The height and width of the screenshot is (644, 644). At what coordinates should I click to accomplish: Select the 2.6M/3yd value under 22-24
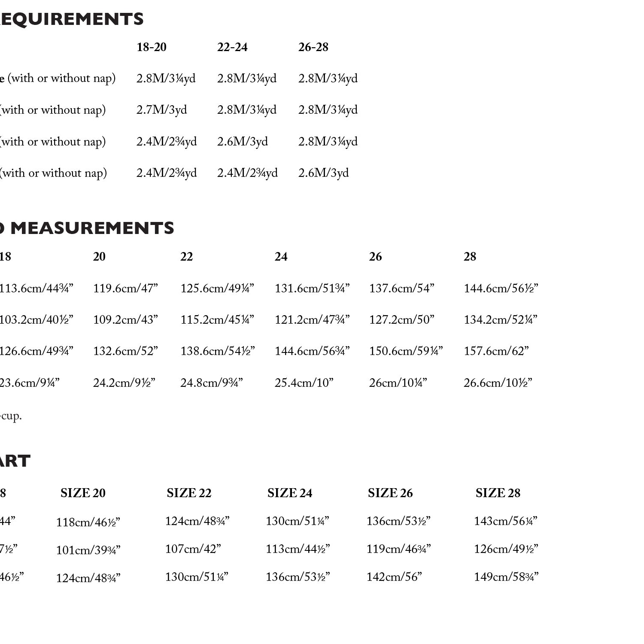pos(243,142)
